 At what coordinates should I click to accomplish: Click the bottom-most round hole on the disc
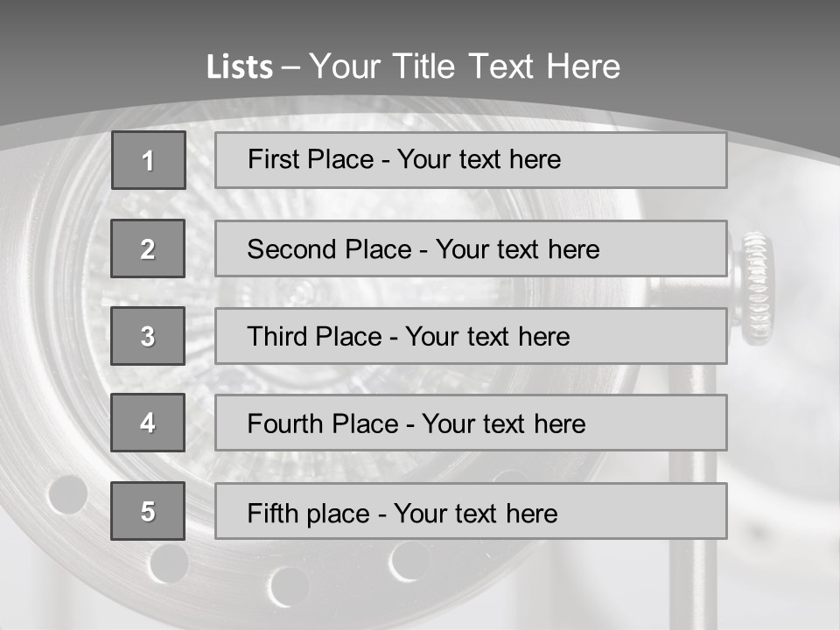pos(289,584)
